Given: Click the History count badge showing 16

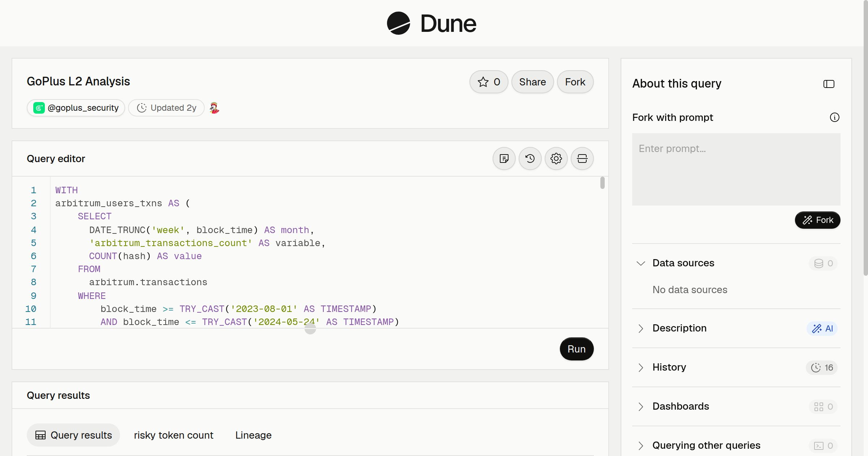Looking at the screenshot, I should click(822, 367).
